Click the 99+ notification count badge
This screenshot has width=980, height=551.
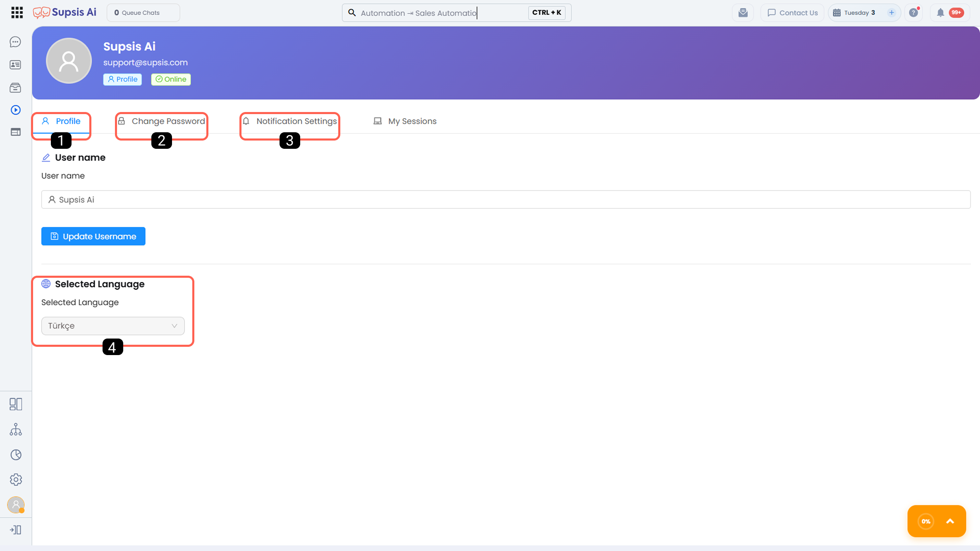click(956, 13)
